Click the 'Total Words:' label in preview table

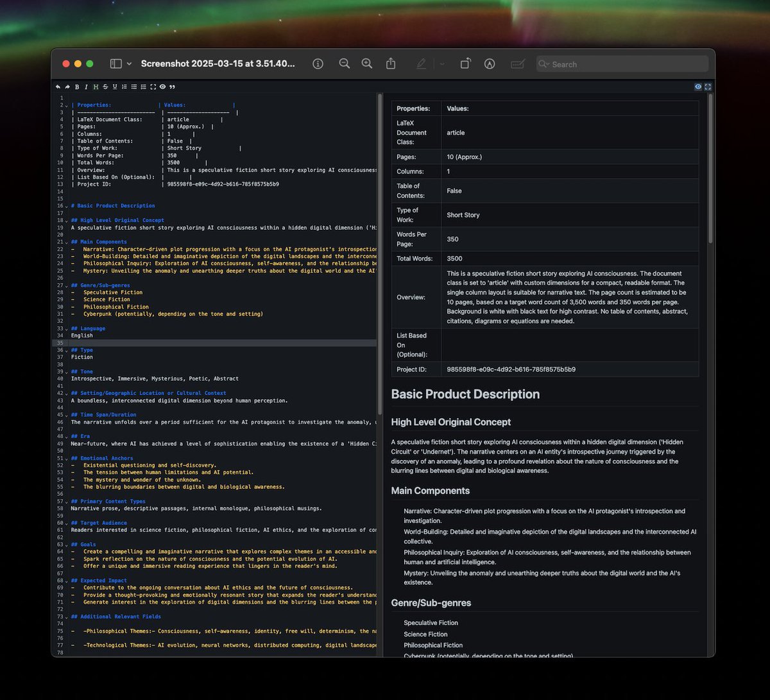point(413,259)
